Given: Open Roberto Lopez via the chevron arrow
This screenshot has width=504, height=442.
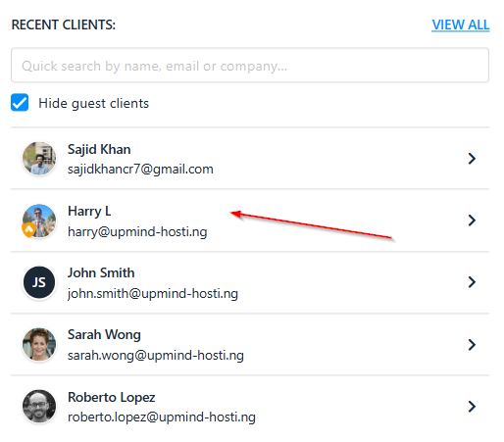Looking at the screenshot, I should pos(472,407).
